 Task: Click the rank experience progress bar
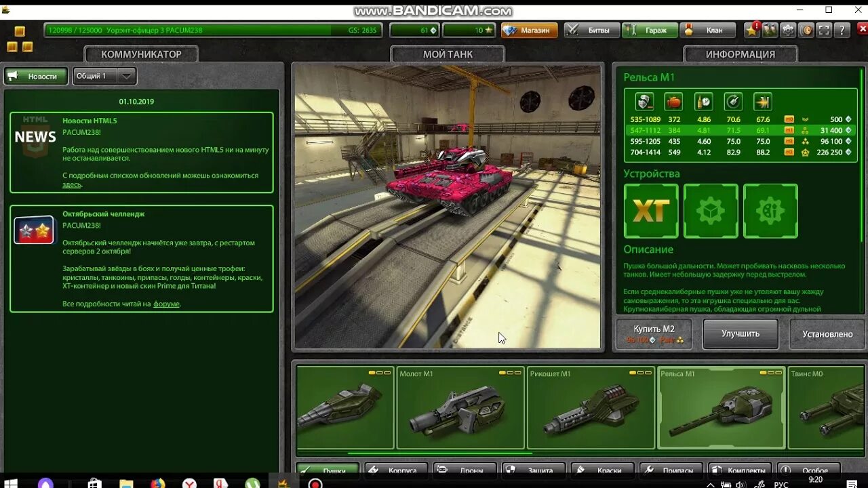click(214, 30)
